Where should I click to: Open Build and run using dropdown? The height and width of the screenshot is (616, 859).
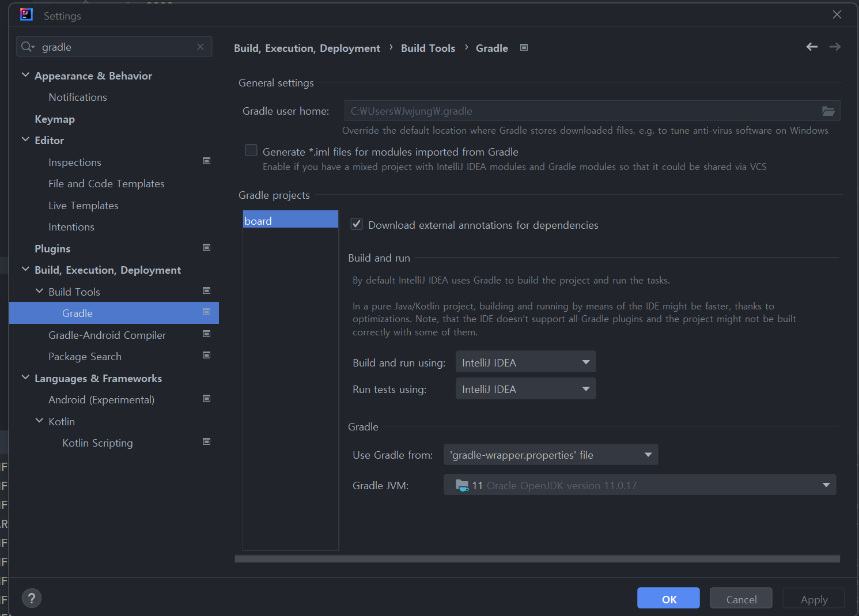point(525,362)
